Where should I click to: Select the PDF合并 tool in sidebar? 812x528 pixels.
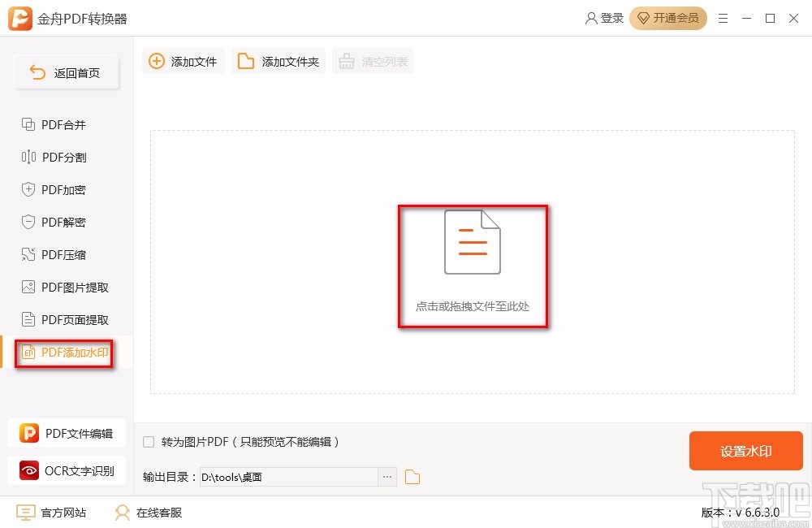61,124
